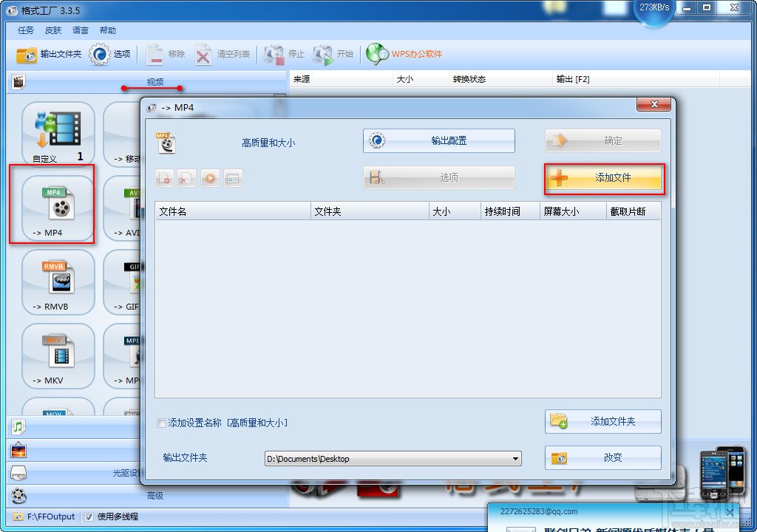
Task: Open the 图片 picture category in sidebar
Action: coord(18,449)
